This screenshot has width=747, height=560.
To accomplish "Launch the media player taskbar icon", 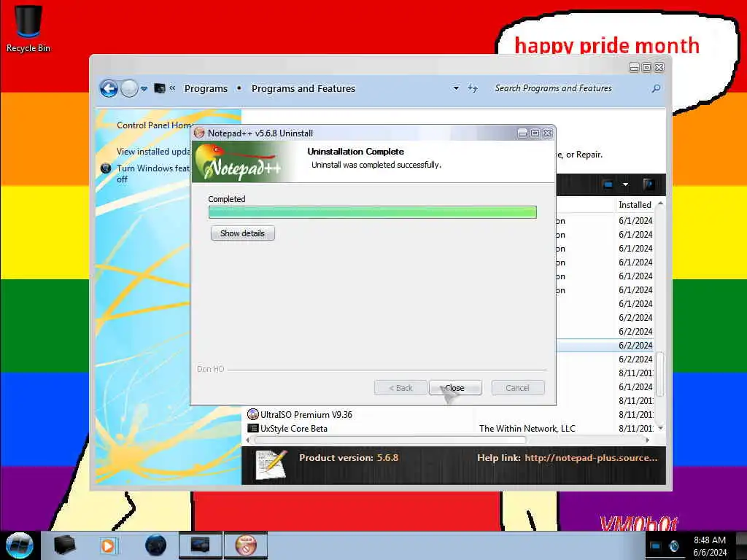I will click(x=108, y=545).
